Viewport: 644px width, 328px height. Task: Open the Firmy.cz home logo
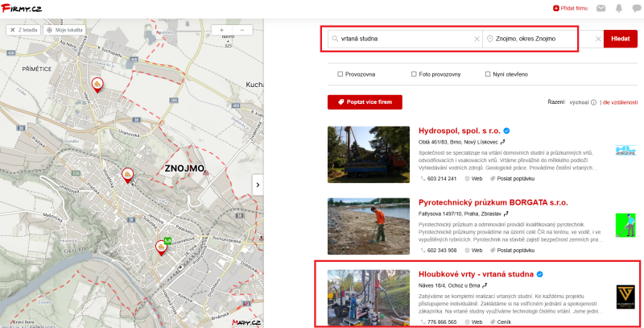22,8
